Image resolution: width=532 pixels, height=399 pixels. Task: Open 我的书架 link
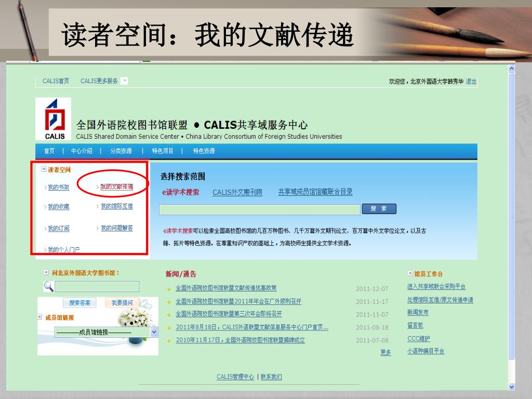58,187
